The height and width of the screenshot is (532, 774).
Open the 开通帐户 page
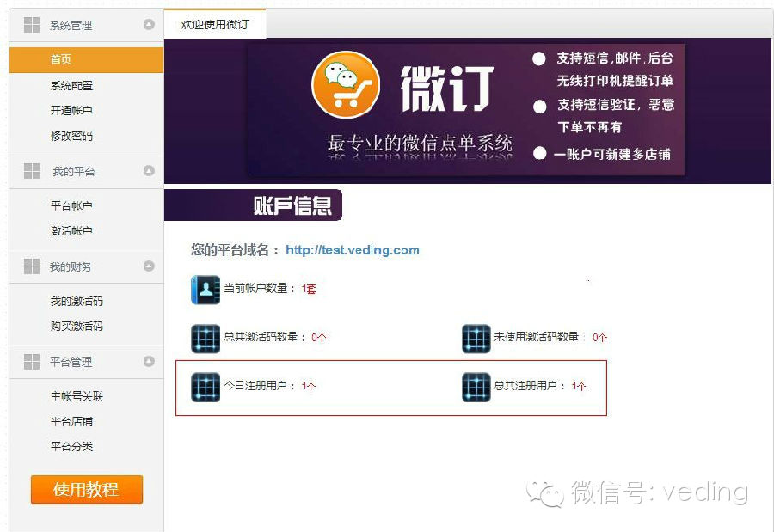pos(71,111)
